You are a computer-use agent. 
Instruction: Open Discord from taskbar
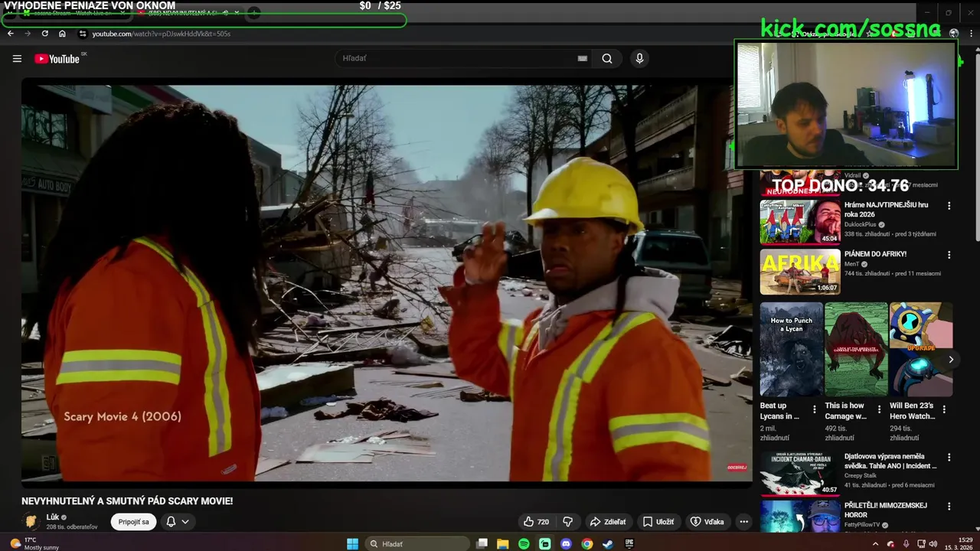(566, 543)
